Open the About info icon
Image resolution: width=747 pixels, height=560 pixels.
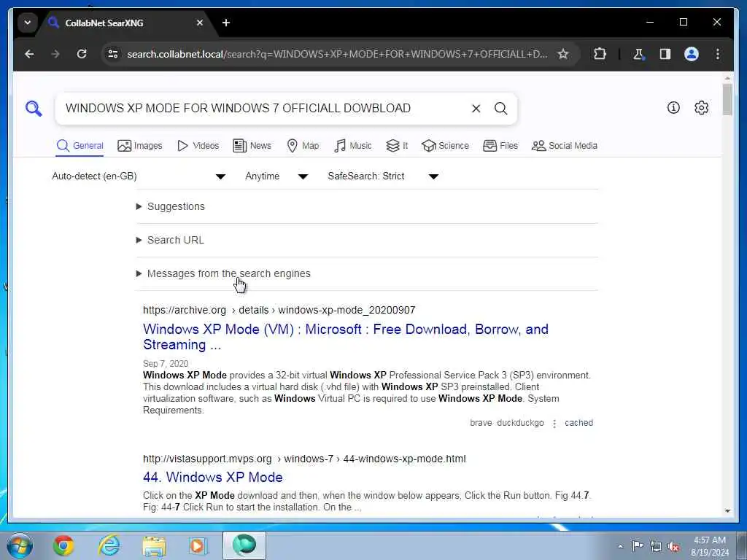pos(673,108)
